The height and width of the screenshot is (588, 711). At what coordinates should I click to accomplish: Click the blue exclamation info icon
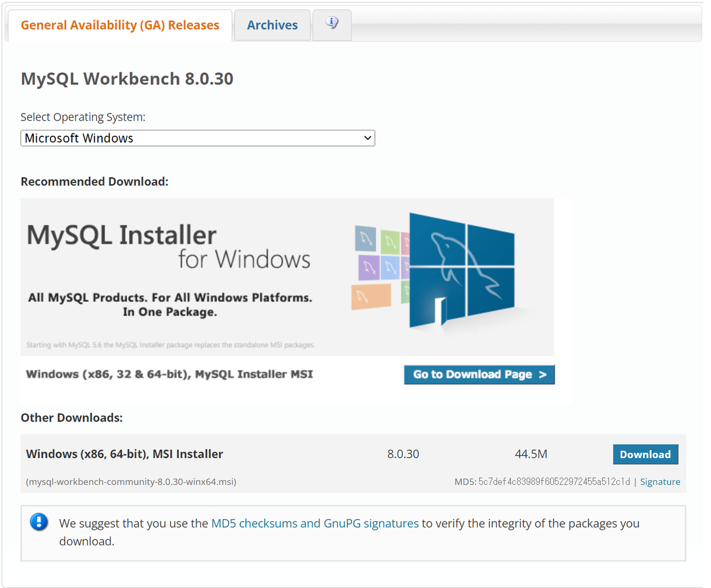[39, 522]
